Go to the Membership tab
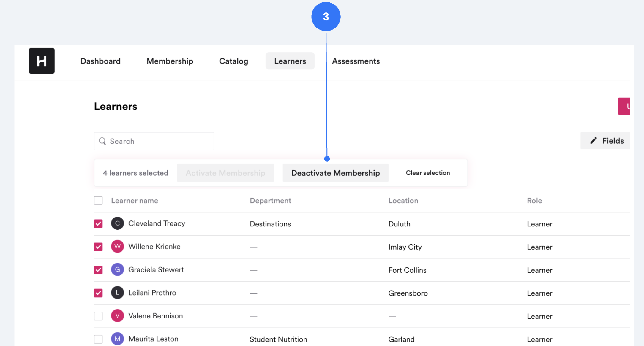The width and height of the screenshot is (644, 346). [x=170, y=61]
